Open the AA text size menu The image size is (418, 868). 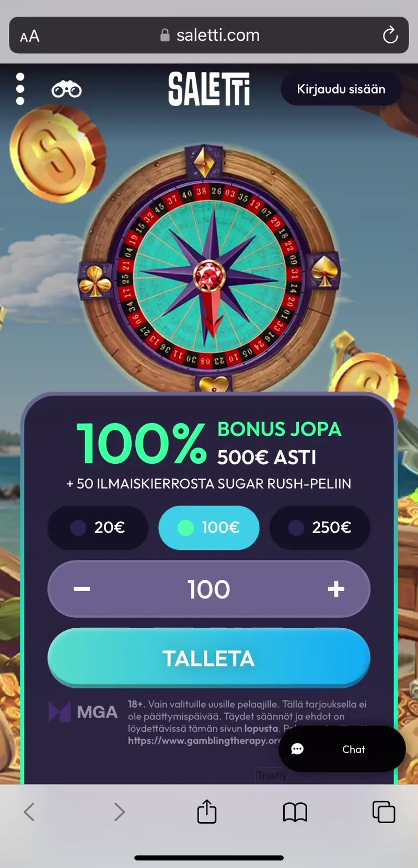coord(30,36)
